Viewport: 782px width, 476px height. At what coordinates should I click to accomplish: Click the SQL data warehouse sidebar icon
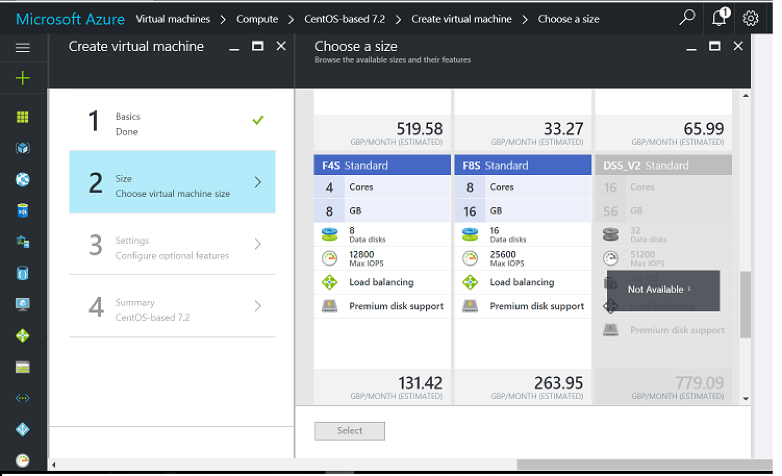point(22,242)
